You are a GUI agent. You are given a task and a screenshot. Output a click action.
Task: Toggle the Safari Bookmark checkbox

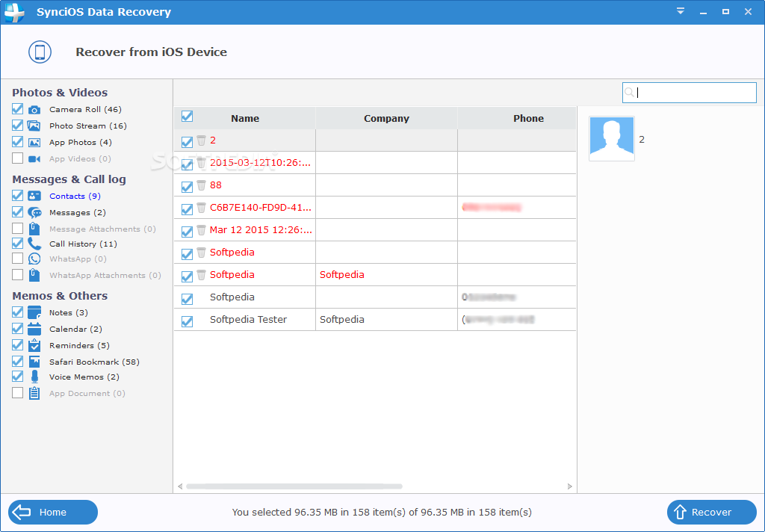tap(18, 361)
